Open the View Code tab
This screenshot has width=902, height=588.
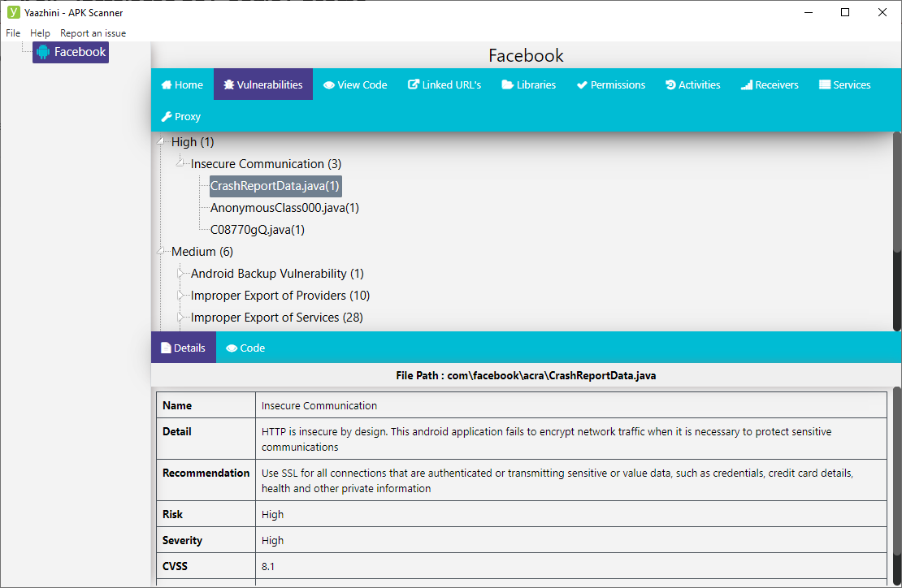coord(355,84)
